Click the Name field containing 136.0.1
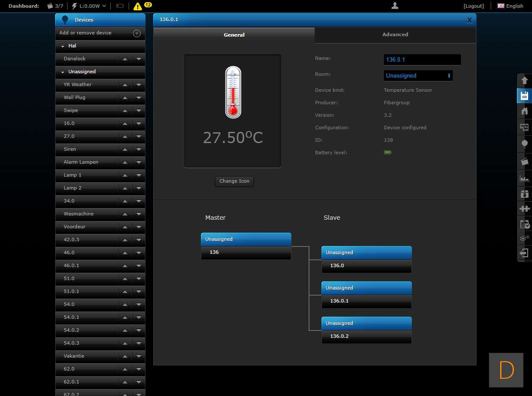This screenshot has width=532, height=396. [x=422, y=59]
